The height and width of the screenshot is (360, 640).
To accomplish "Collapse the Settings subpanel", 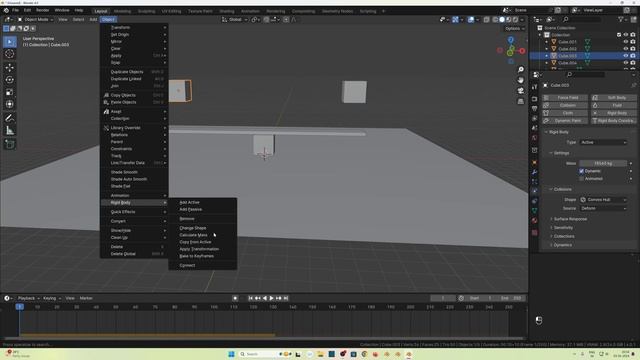I will pos(561,153).
